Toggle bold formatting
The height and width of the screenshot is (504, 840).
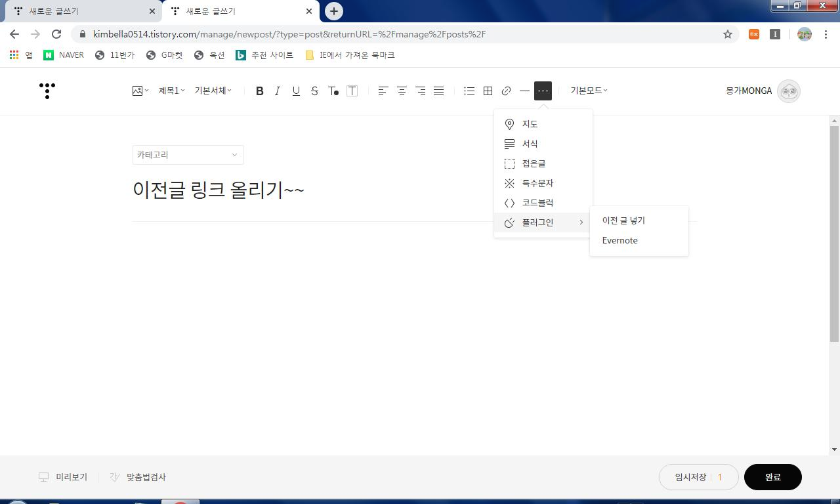pos(260,91)
